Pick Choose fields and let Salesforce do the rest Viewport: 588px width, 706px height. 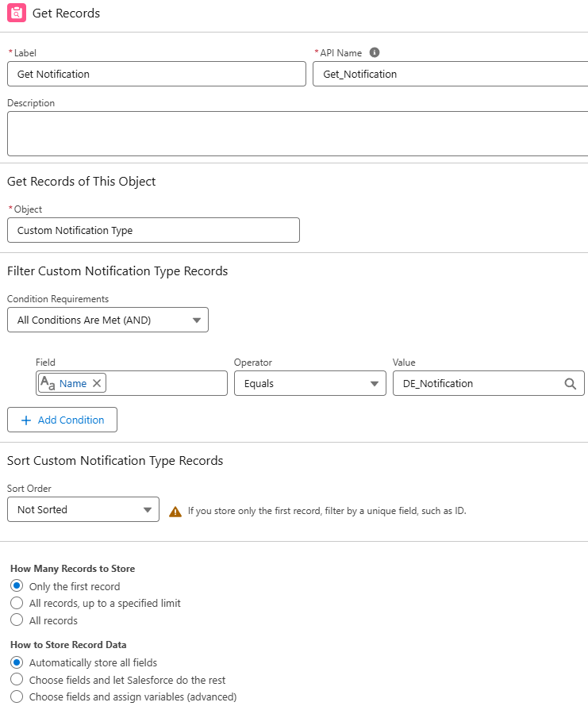(17, 680)
